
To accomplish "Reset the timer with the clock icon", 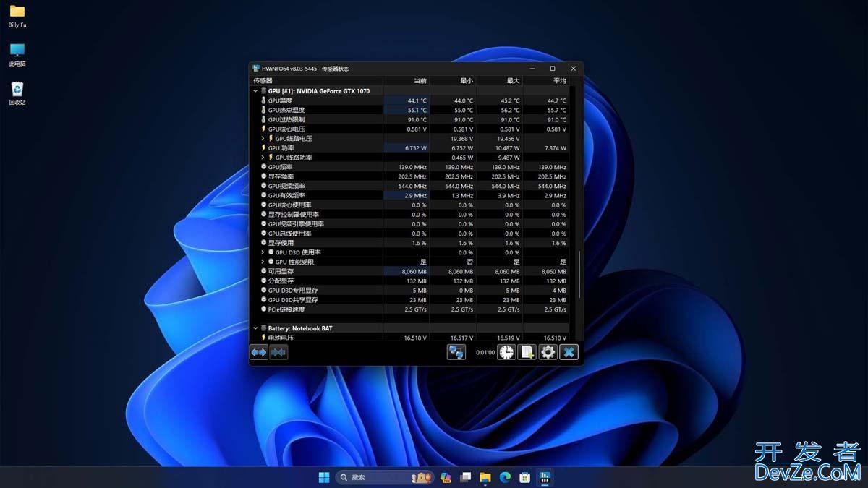I will pos(506,352).
